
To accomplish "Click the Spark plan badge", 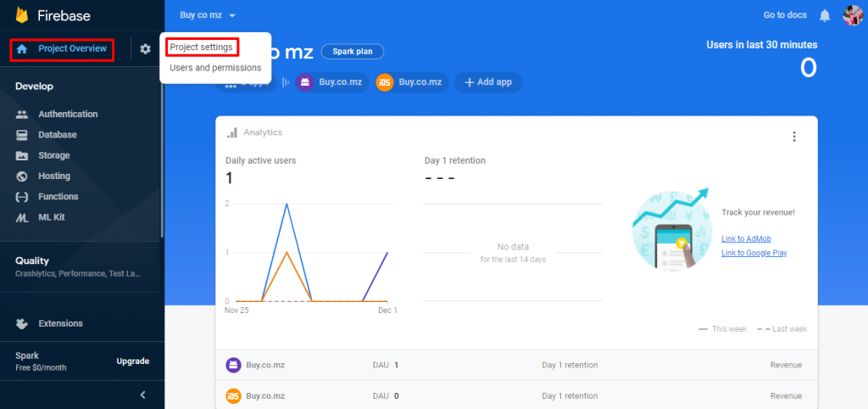I will [352, 52].
